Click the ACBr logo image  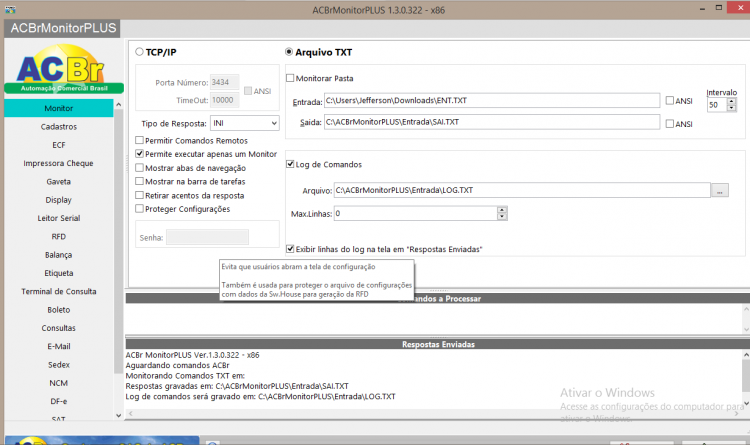pos(64,68)
